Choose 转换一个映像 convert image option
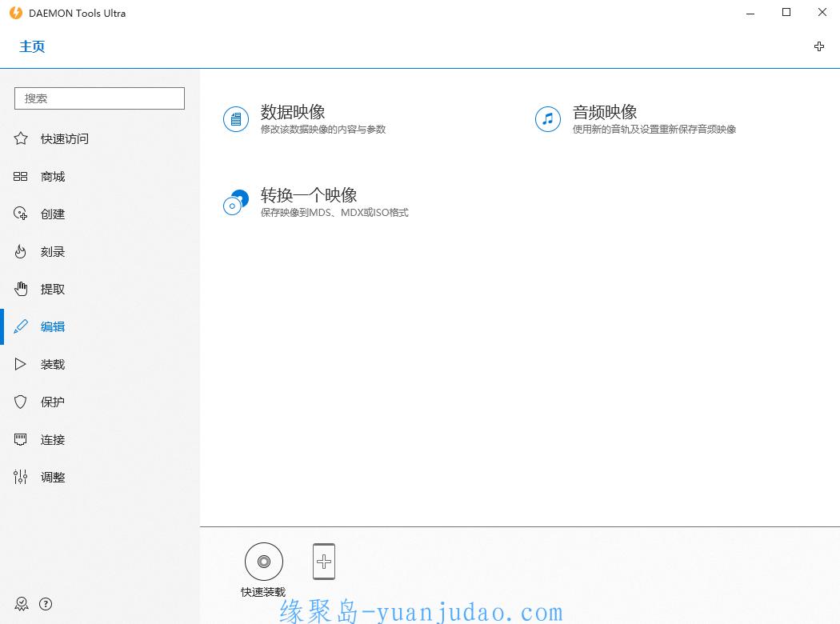This screenshot has height=624, width=840. [x=308, y=195]
